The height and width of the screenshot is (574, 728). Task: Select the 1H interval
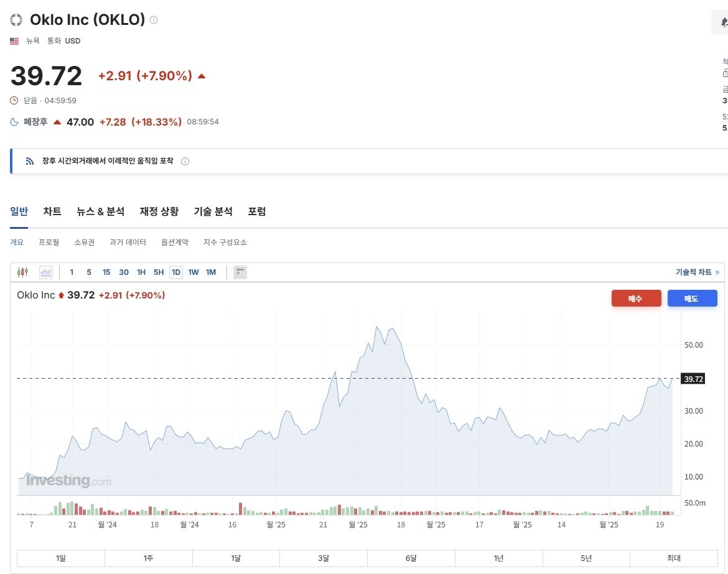point(141,272)
